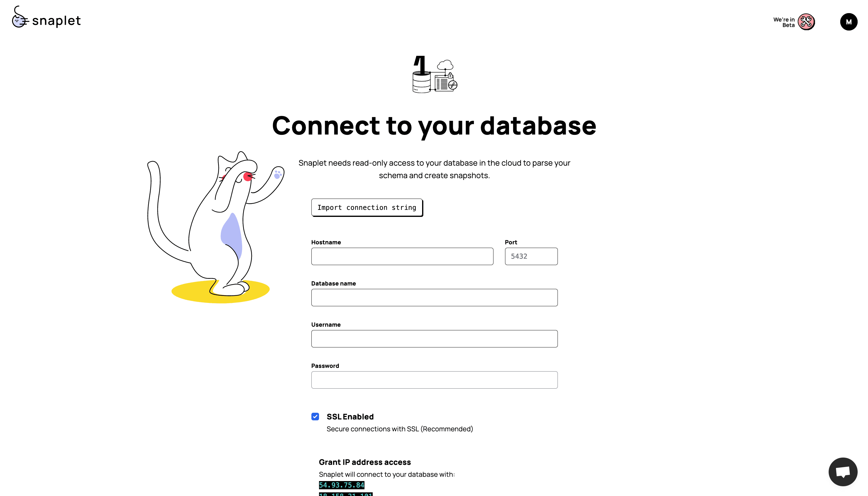The height and width of the screenshot is (496, 868).
Task: Click the Password input field
Action: 434,380
